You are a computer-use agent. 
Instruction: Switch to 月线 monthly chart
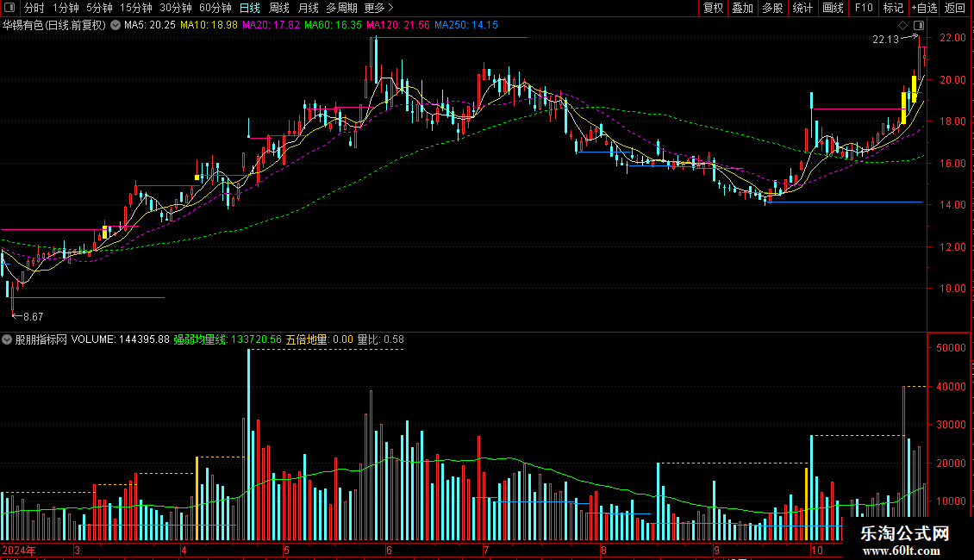pos(308,8)
